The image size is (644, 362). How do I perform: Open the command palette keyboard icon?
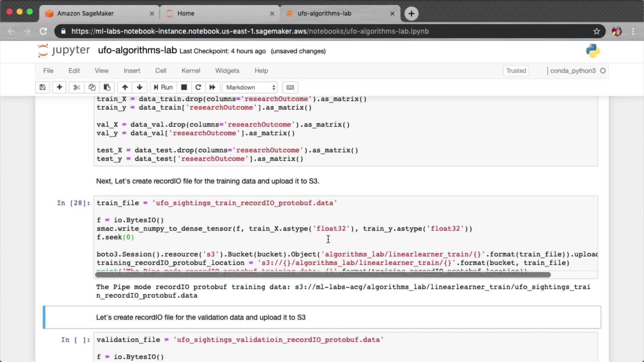click(290, 87)
